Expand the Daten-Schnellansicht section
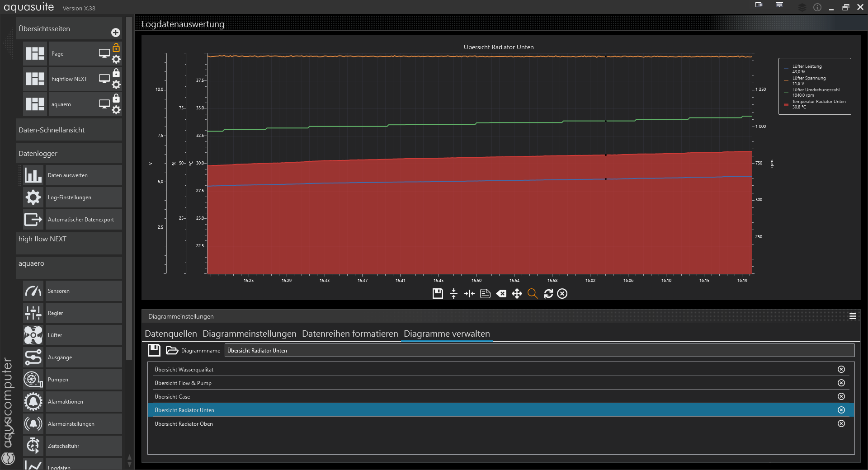Image resolution: width=868 pixels, height=470 pixels. pos(69,130)
